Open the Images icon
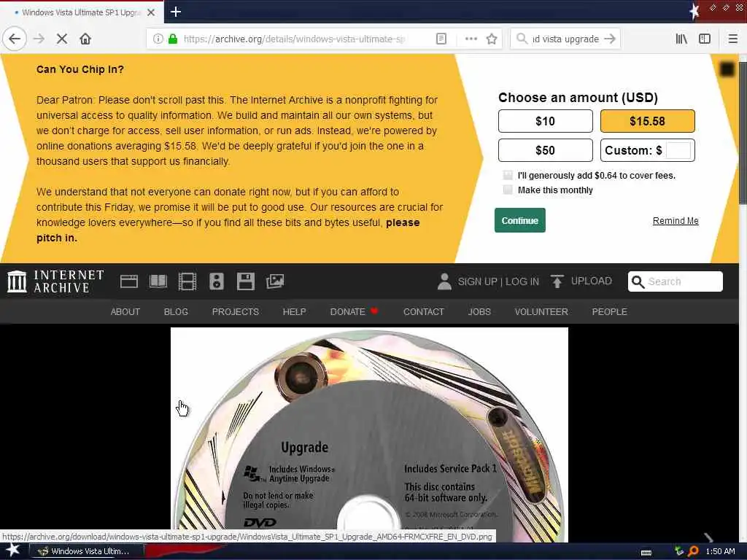 [275, 281]
